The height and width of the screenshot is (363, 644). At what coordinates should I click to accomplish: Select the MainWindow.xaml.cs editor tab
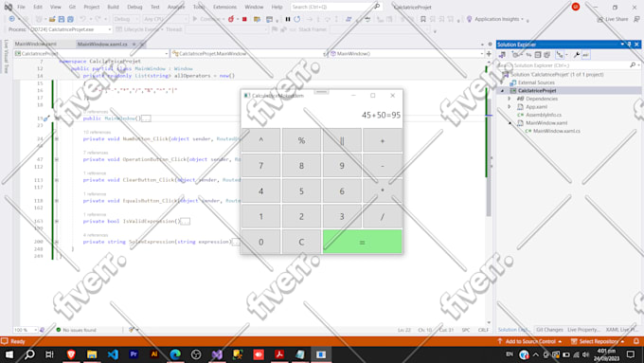coord(102,44)
